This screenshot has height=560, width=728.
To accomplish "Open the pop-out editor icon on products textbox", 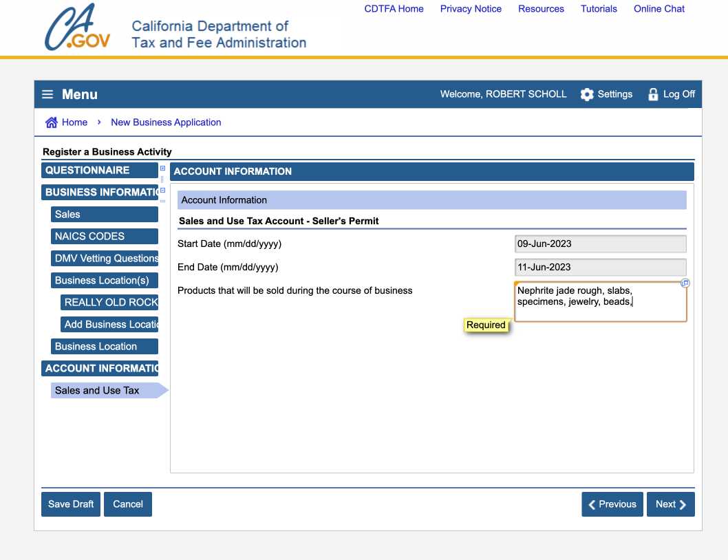I will (x=685, y=283).
